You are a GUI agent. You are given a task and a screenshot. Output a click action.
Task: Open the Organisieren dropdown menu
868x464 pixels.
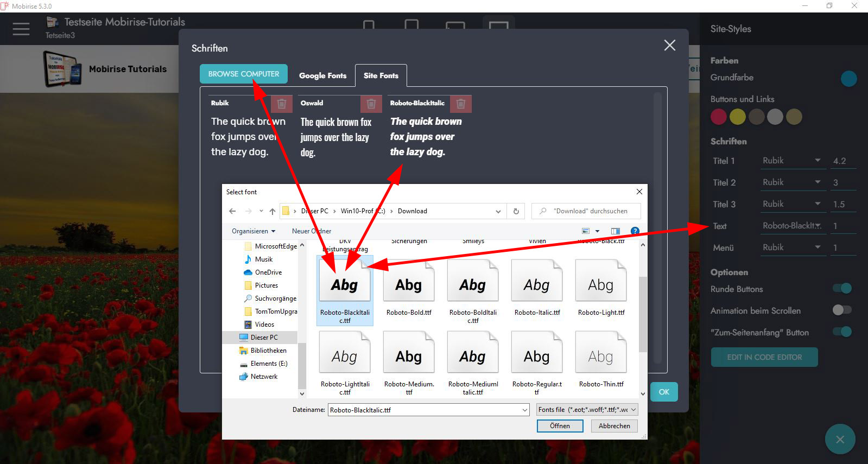[253, 231]
